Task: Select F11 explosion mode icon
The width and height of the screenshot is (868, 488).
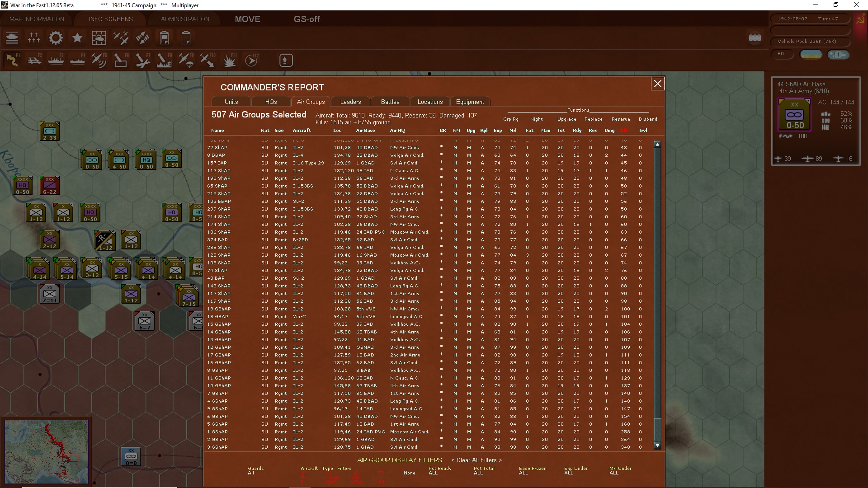Action: pos(229,60)
